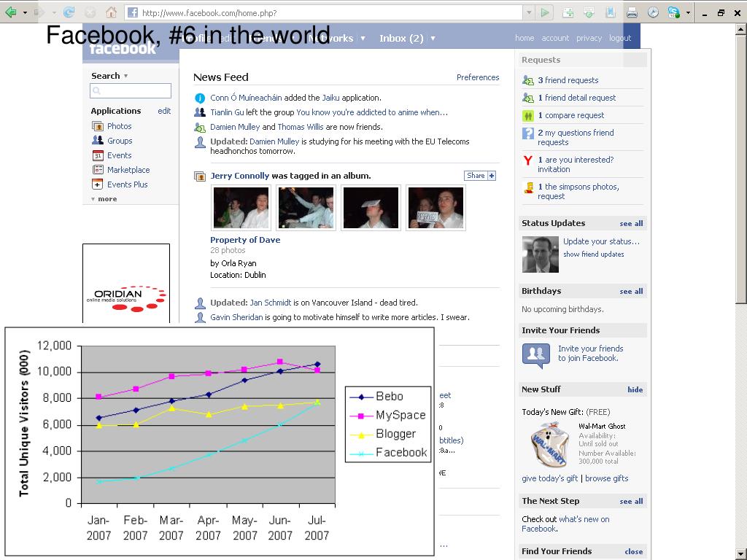
Task: Click see all beside Status Updates
Action: pos(631,223)
